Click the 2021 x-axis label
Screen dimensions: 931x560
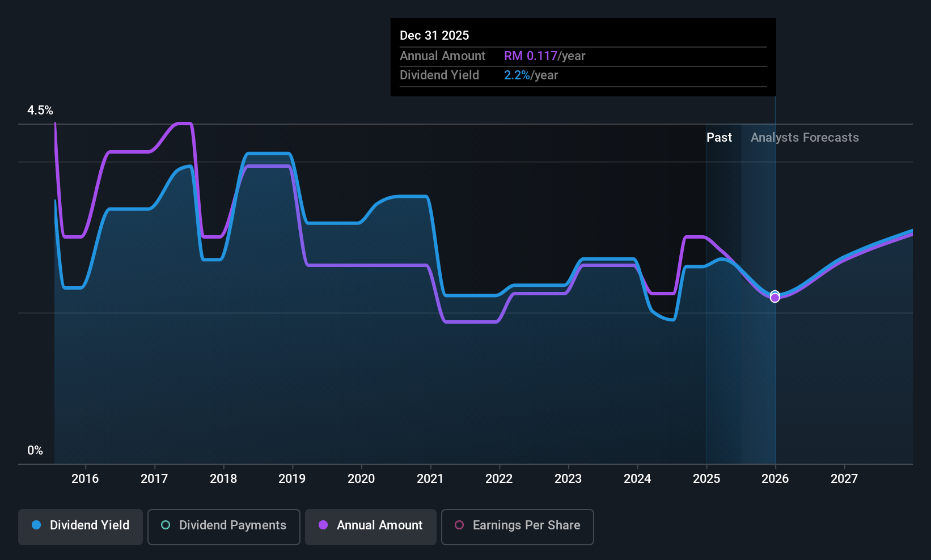[430, 478]
